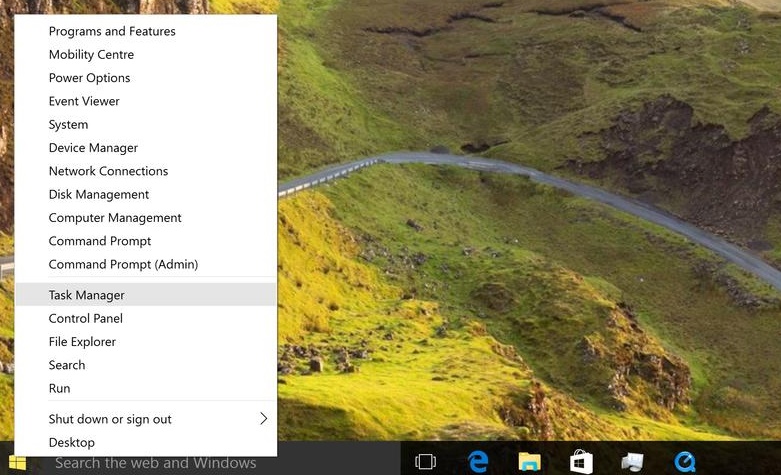
Task: Click the computer devices taskbar icon
Action: pos(632,462)
